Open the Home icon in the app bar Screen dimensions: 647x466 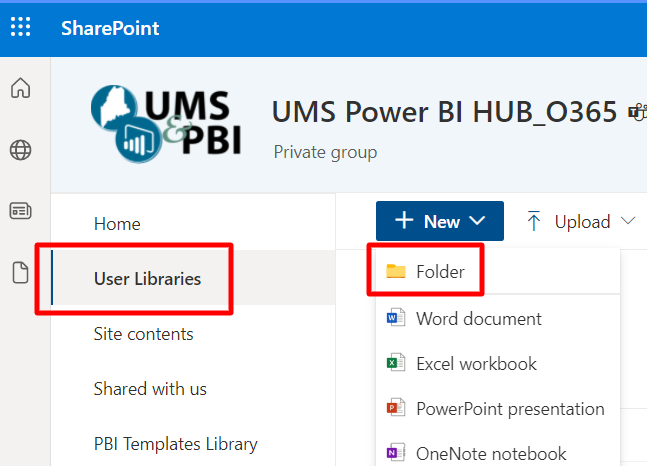pyautogui.click(x=21, y=88)
